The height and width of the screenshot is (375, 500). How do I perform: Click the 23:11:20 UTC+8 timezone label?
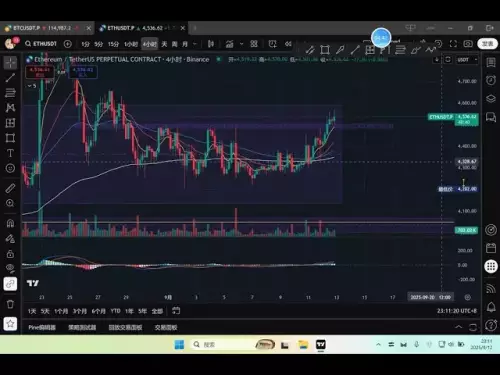coord(457,311)
